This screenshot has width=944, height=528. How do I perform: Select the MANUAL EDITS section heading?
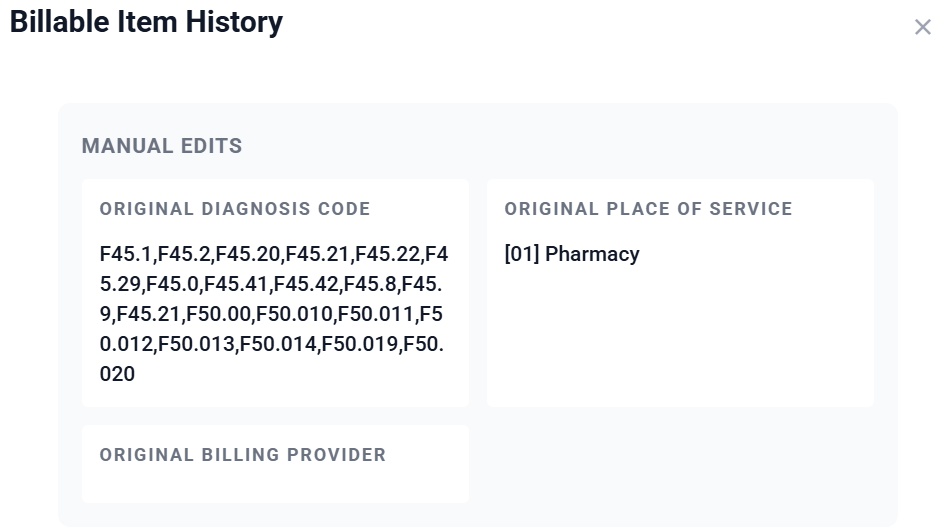coord(162,146)
